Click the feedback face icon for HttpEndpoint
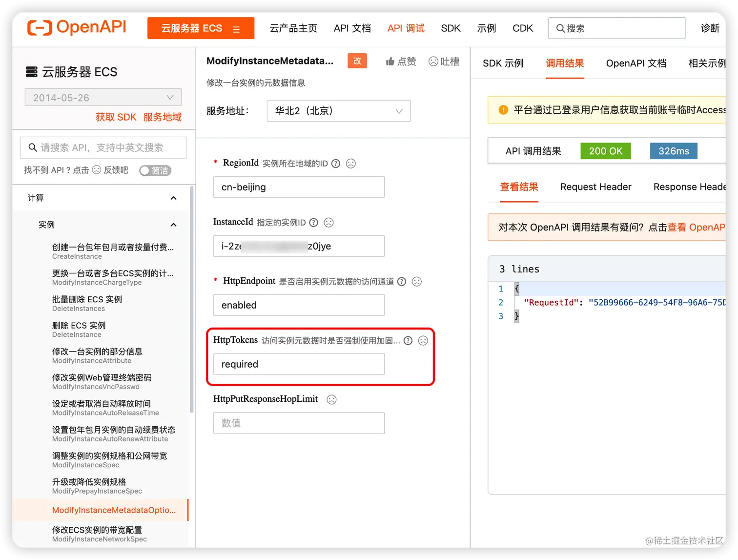This screenshot has width=738, height=560. pyautogui.click(x=417, y=282)
